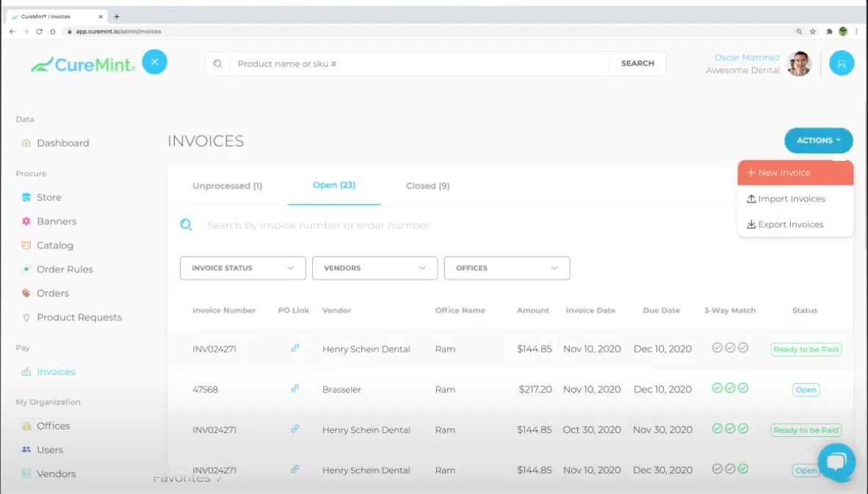Open PO link for invoice 47568

[x=294, y=388]
